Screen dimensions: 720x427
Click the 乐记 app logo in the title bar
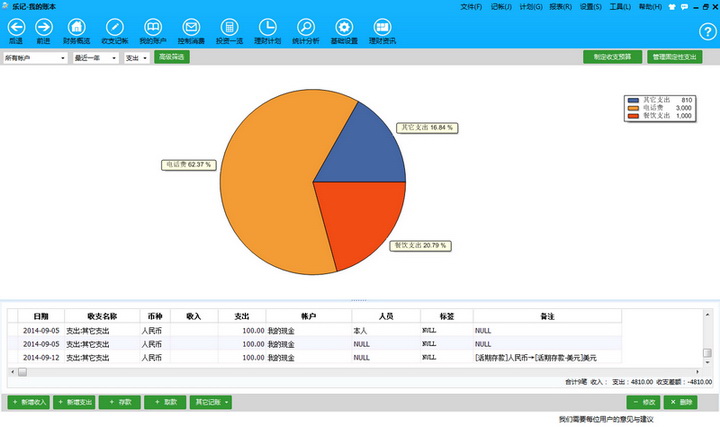[6, 6]
